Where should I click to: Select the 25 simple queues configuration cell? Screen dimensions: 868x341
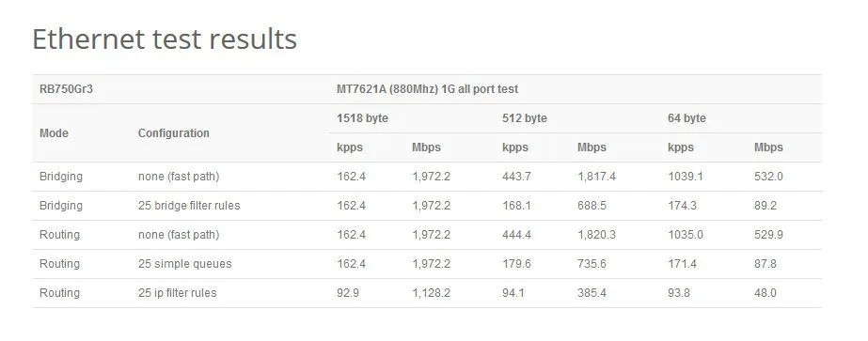pos(185,264)
